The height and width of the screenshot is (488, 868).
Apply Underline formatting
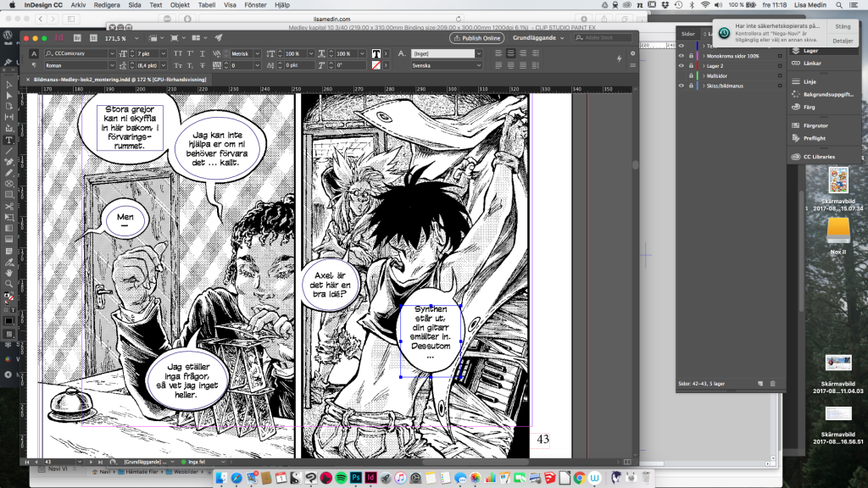(202, 53)
